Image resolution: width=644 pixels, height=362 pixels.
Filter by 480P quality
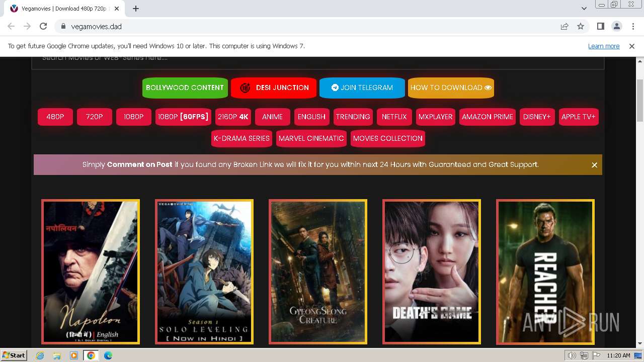click(x=55, y=117)
